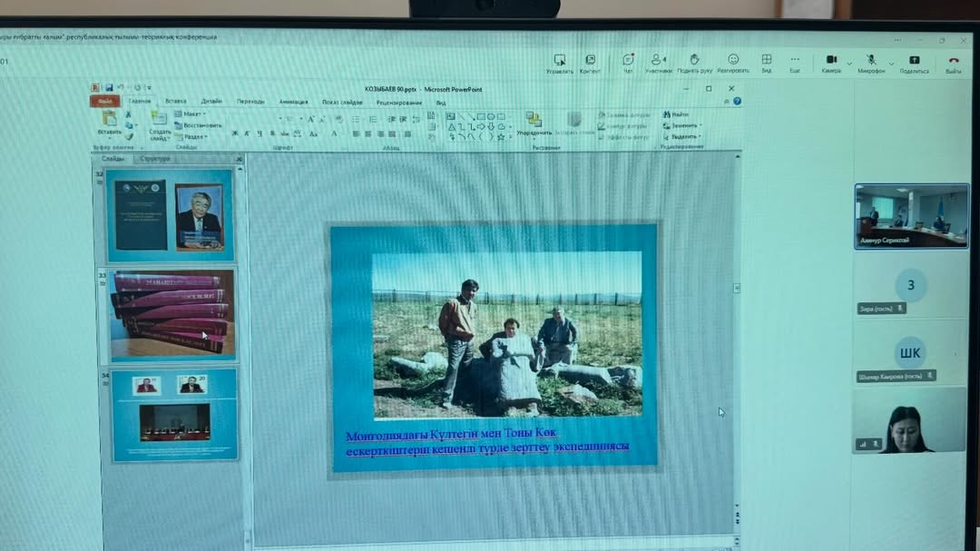Click the Share screen (Поделиться) icon
Image resolution: width=980 pixels, height=551 pixels.
tap(914, 60)
